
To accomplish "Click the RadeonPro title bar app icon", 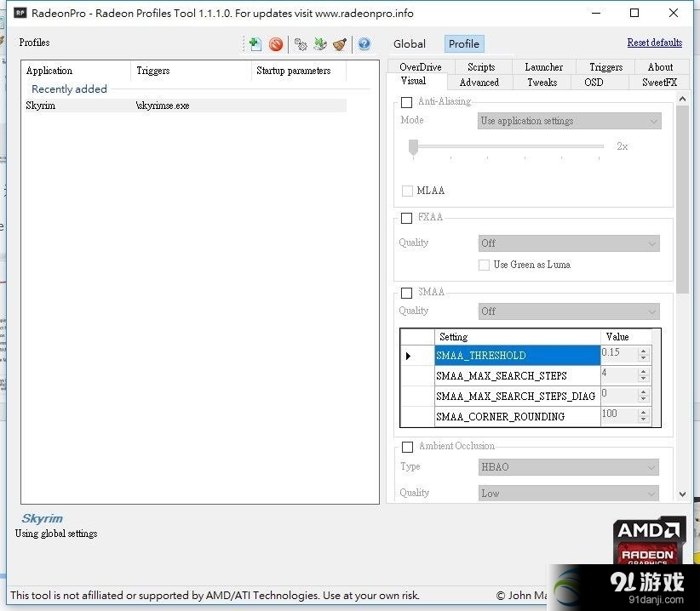I will [20, 13].
